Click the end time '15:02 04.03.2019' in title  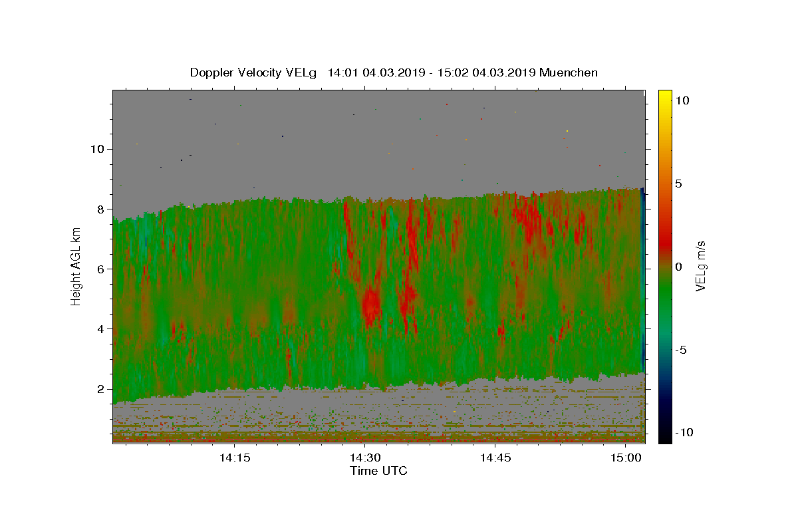[486, 72]
